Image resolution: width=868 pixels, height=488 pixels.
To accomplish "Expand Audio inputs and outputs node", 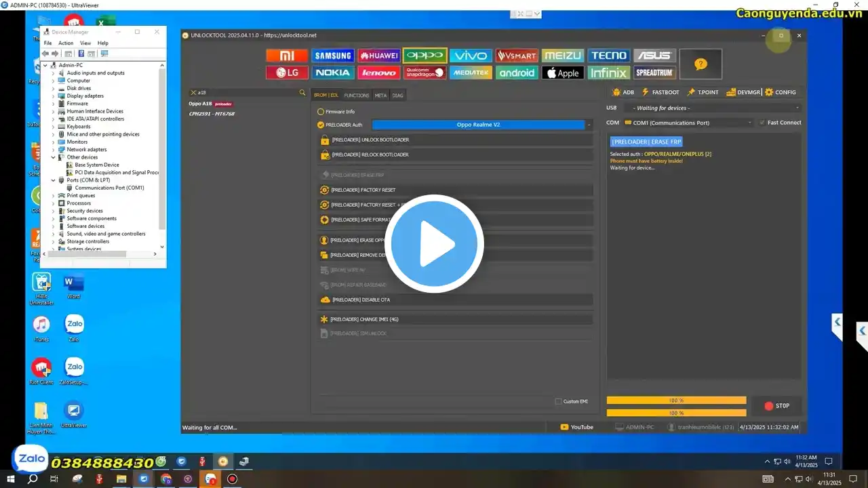I will (x=54, y=73).
